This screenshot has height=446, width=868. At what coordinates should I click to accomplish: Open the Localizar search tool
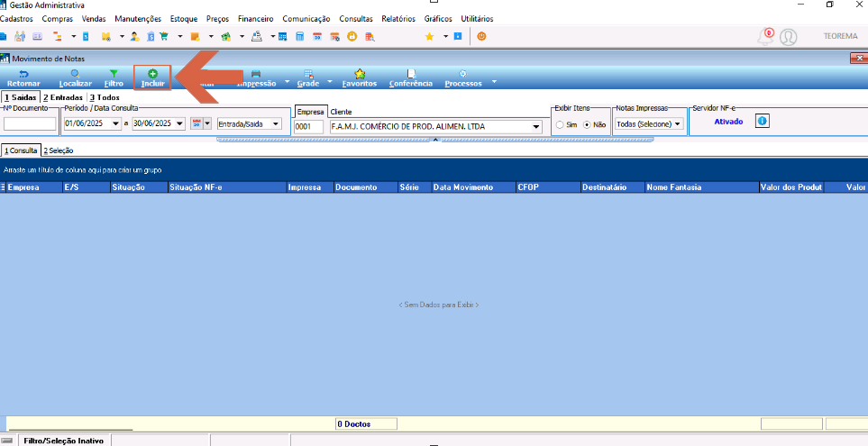(76, 78)
